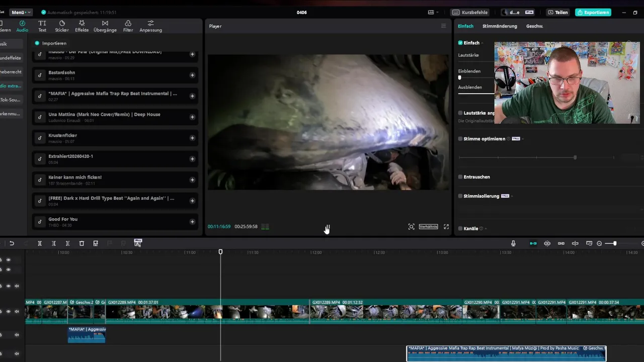Open the player hamburger menu
This screenshot has width=644, height=362.
click(443, 26)
